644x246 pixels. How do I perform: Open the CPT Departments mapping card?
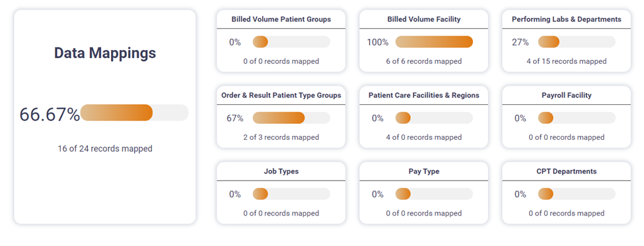tap(566, 193)
